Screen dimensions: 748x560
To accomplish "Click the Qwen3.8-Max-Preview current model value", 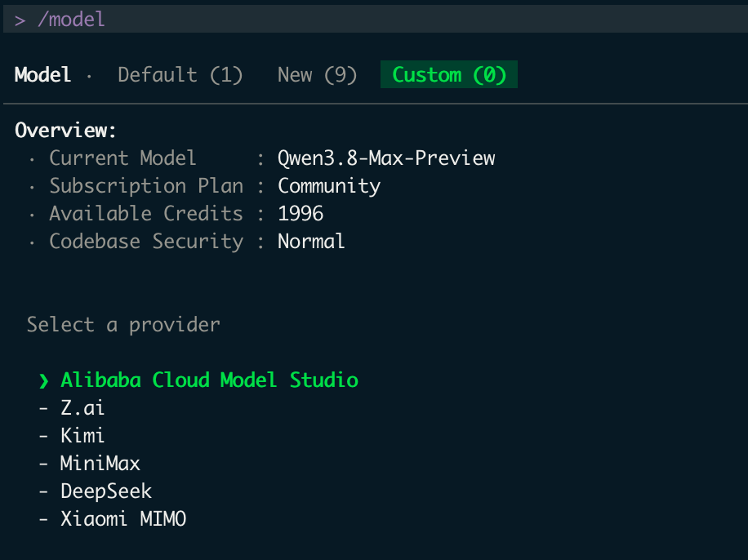I will point(386,158).
